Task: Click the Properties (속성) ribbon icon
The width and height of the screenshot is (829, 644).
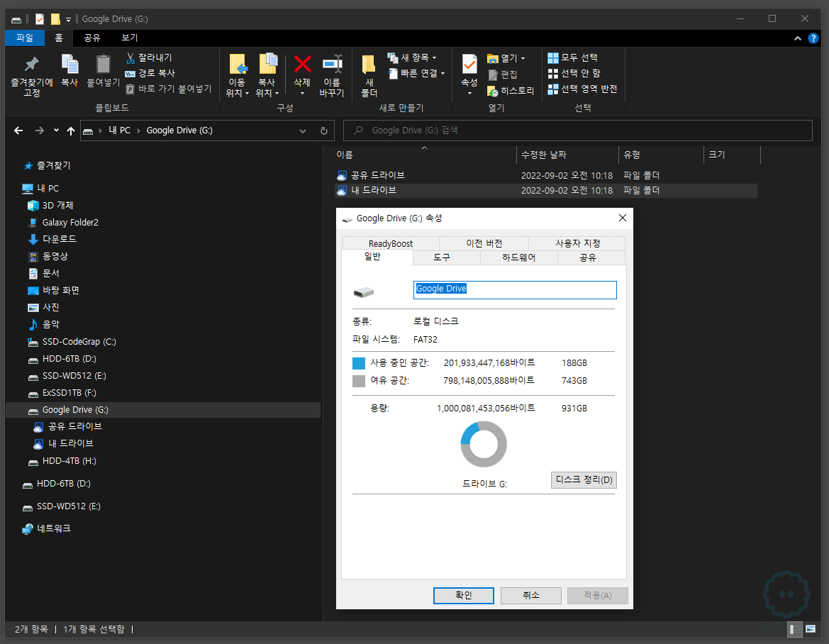Action: coord(469,65)
